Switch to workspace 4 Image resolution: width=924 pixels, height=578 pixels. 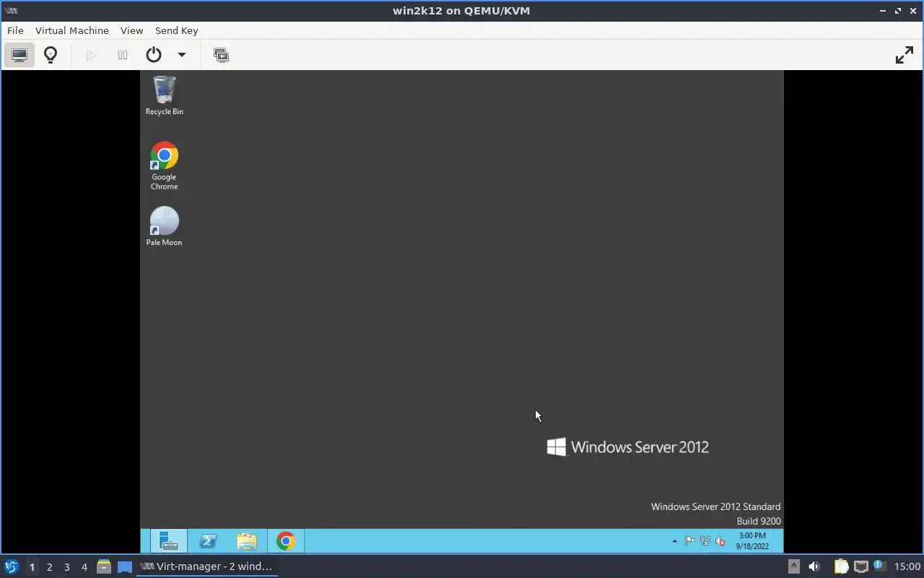click(x=84, y=567)
